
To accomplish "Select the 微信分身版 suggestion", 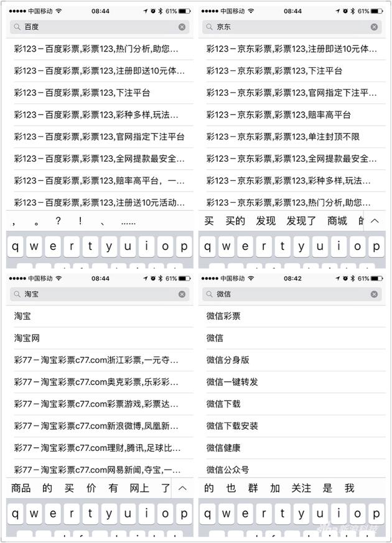I will 292,360.
